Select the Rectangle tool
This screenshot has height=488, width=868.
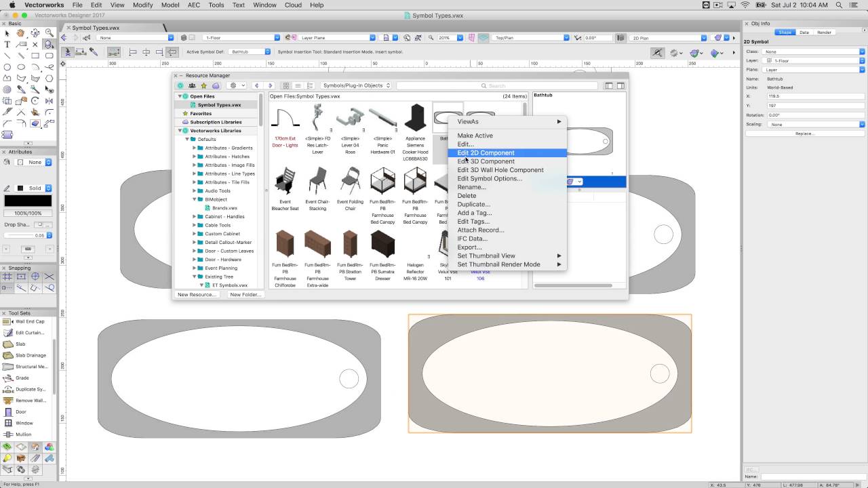click(x=35, y=56)
